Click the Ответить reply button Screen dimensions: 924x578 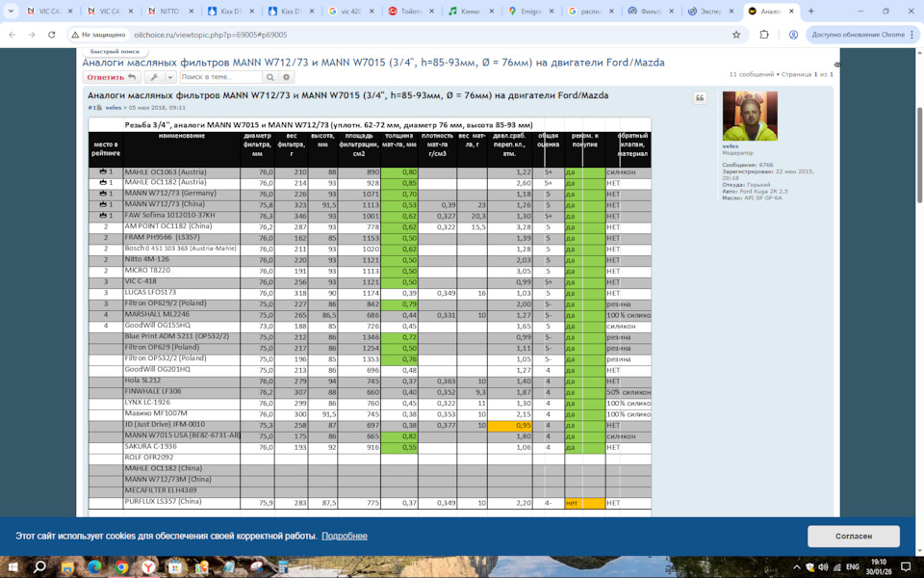(112, 77)
